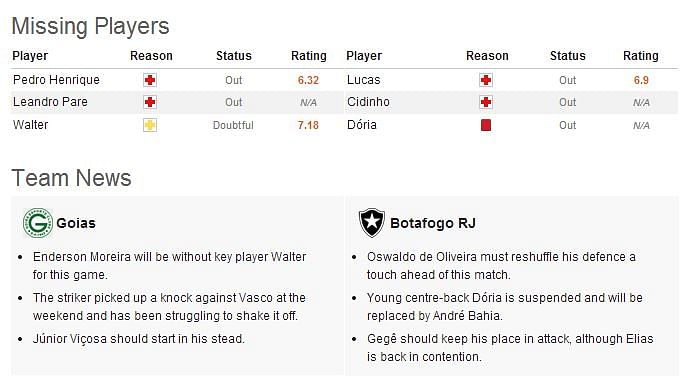Click Pedro Henrique's 6.32 rating value
Screen dimensions: 682x376
(308, 81)
